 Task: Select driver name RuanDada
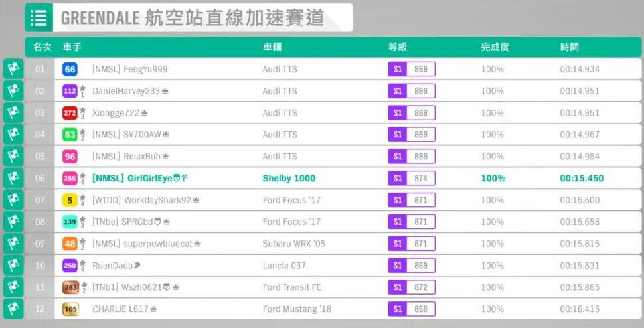[x=113, y=266]
